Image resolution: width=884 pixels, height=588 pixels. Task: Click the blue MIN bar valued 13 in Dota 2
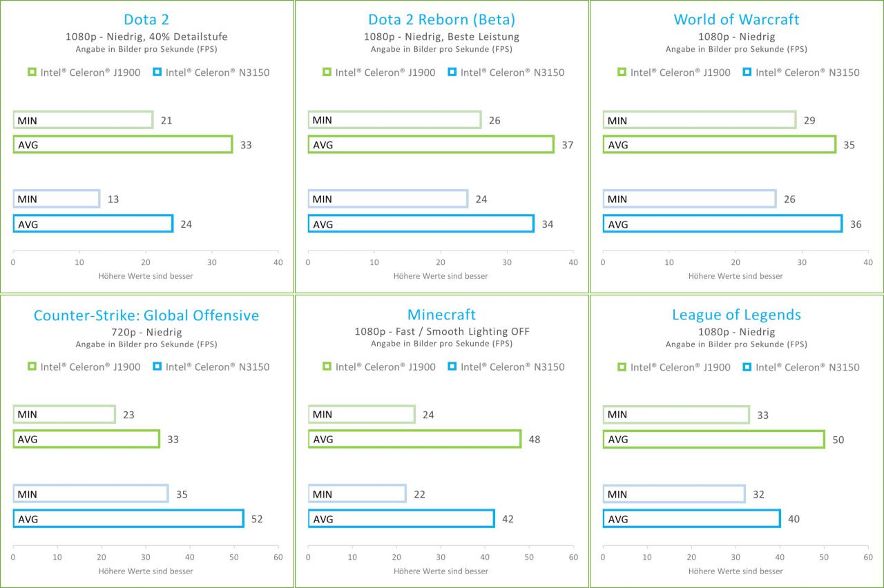(x=57, y=199)
